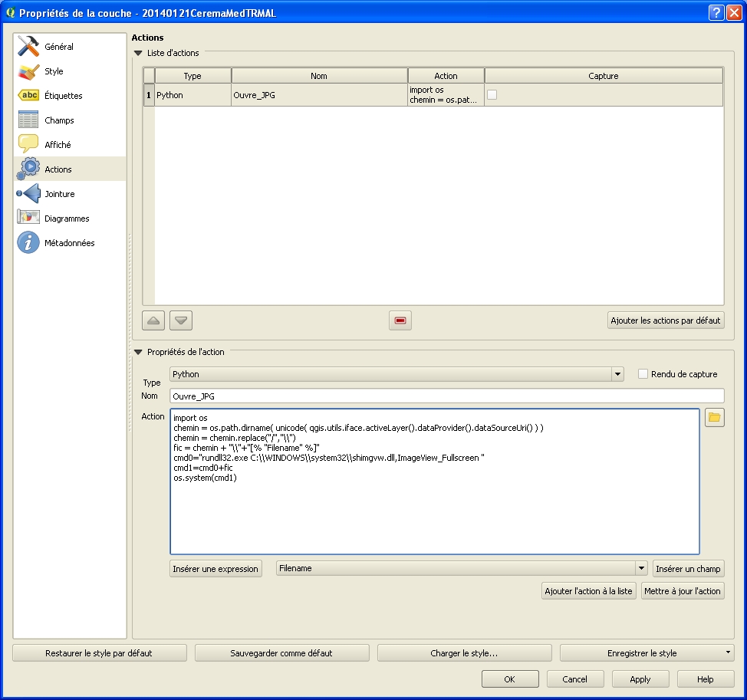
Task: Open the Général settings icon
Action: [28, 46]
